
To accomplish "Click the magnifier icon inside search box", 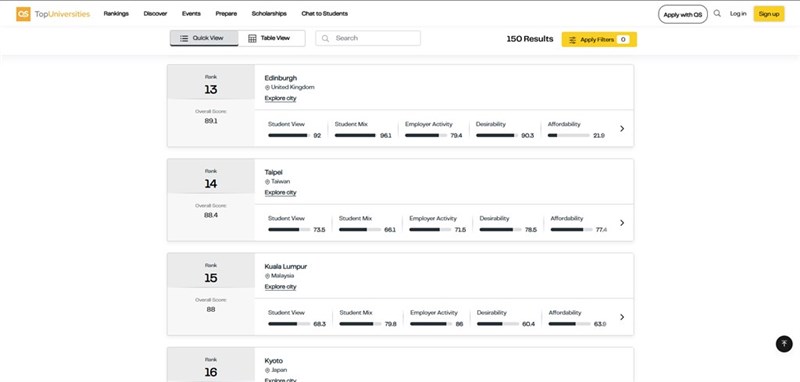I will click(326, 38).
